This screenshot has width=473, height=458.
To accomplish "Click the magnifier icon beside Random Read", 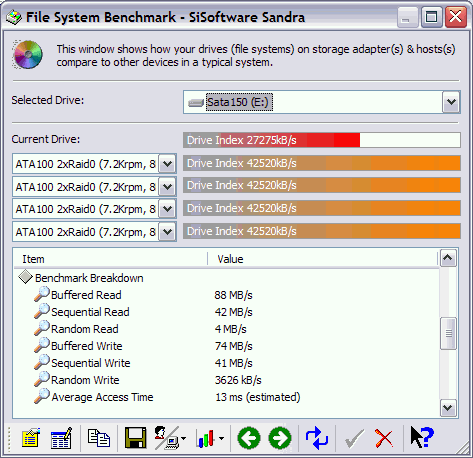I will (42, 328).
